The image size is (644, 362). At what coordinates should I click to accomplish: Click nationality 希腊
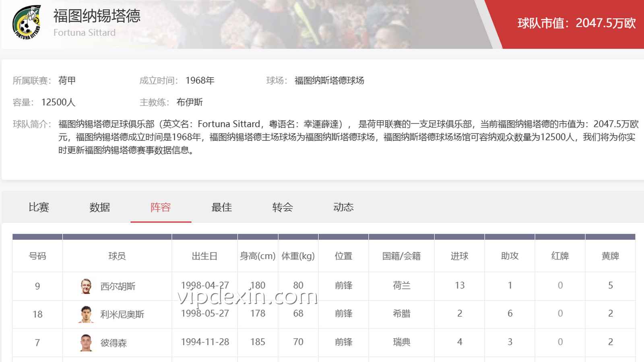click(401, 313)
